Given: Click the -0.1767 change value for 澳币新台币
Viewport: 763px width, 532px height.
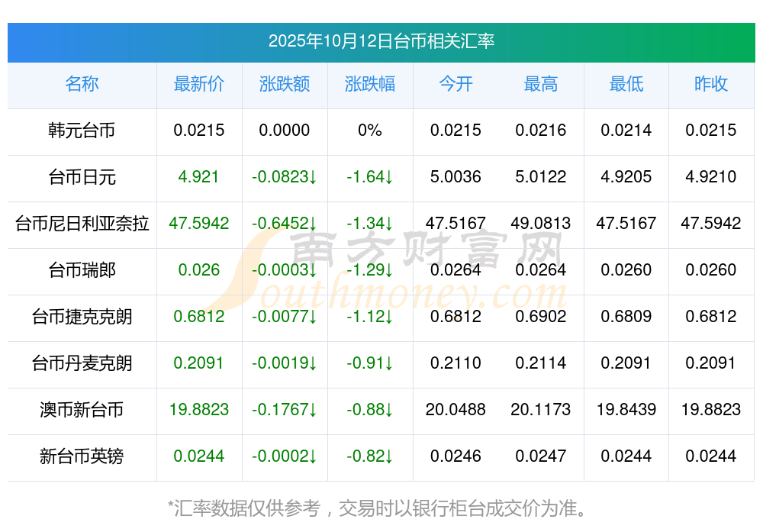Looking at the screenshot, I should point(285,410).
